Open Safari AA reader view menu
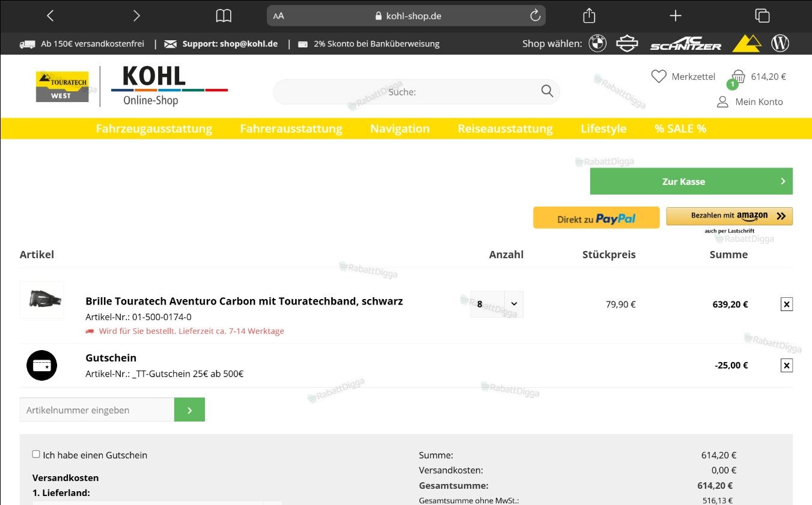812x505 pixels. click(x=278, y=16)
